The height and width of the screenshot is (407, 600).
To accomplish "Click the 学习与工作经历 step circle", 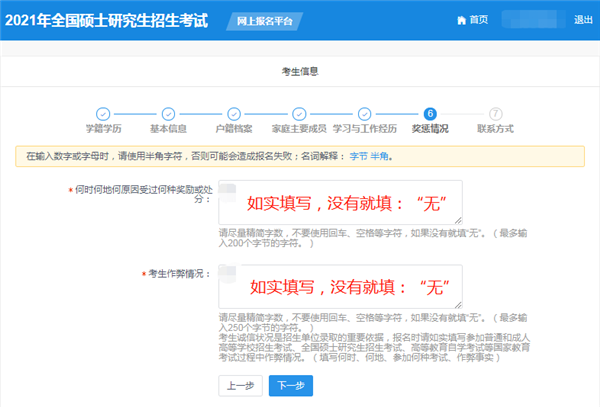I will pos(365,114).
